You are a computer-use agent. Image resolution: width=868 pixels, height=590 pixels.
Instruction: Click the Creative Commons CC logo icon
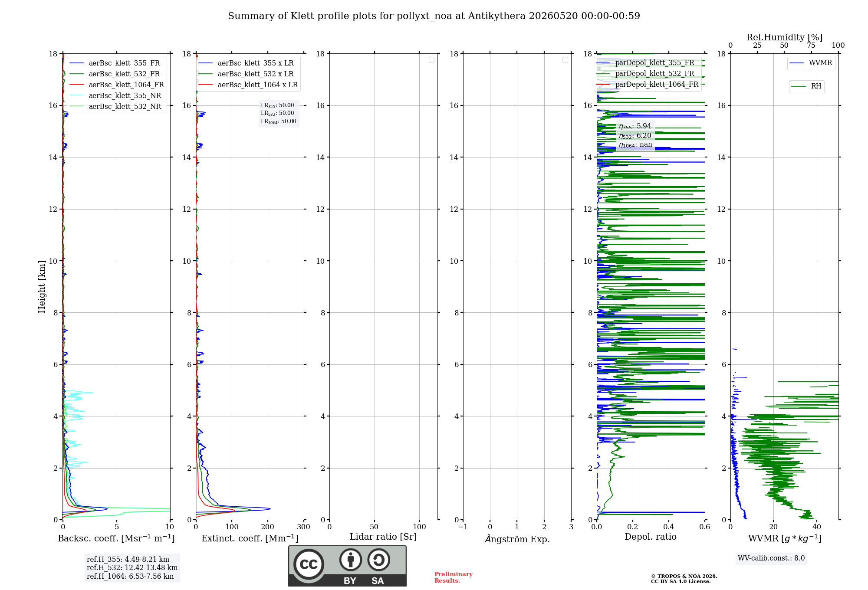309,564
